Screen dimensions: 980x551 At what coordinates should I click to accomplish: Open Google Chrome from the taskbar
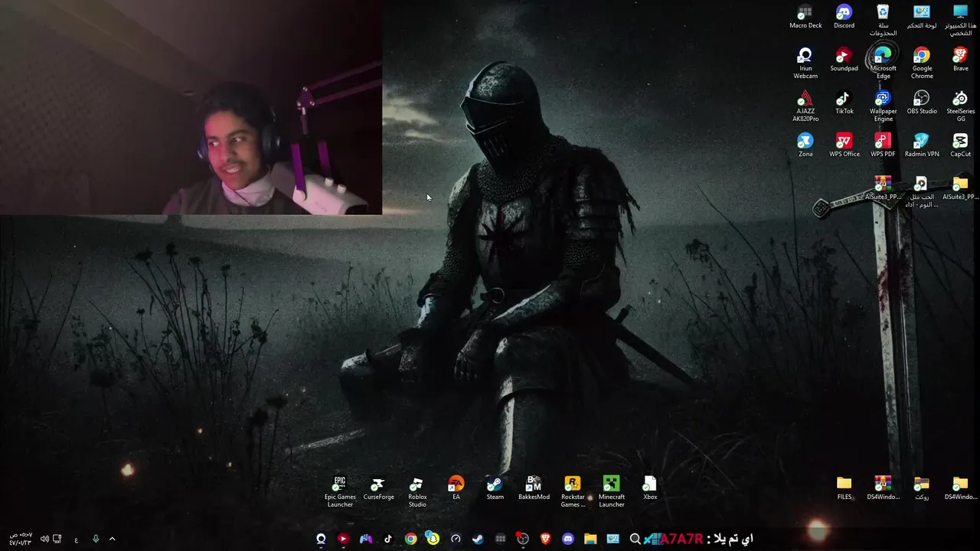(411, 539)
